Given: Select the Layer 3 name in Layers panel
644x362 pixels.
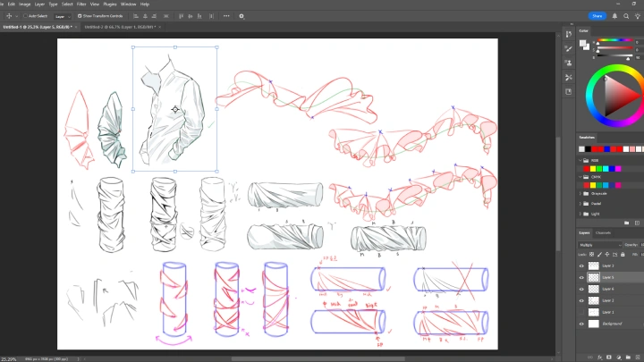Looking at the screenshot, I should pyautogui.click(x=608, y=266).
